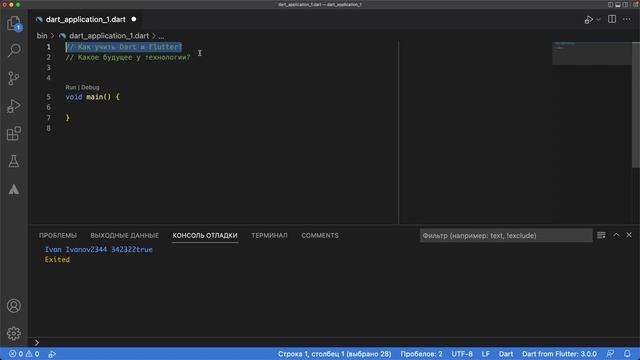Click the editor vertical scrollbar
The height and width of the screenshot is (360, 640).
pos(636,104)
